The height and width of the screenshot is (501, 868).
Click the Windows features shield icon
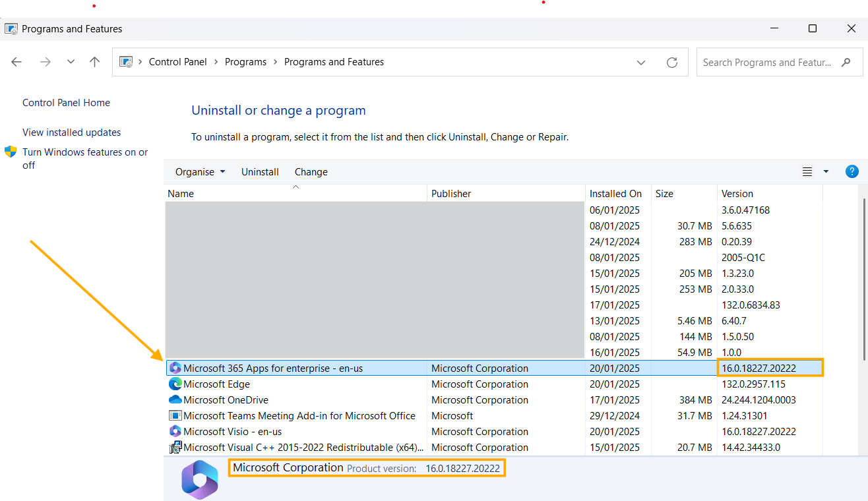[x=11, y=152]
